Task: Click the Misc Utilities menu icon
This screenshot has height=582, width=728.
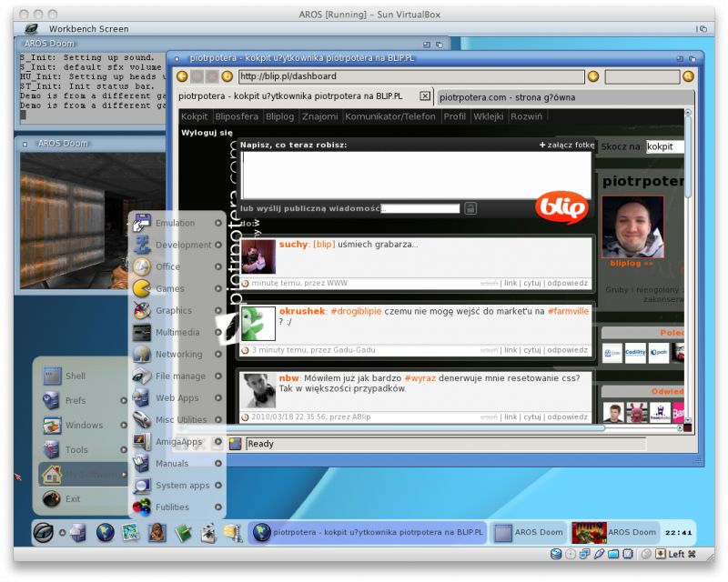Action: coord(141,419)
